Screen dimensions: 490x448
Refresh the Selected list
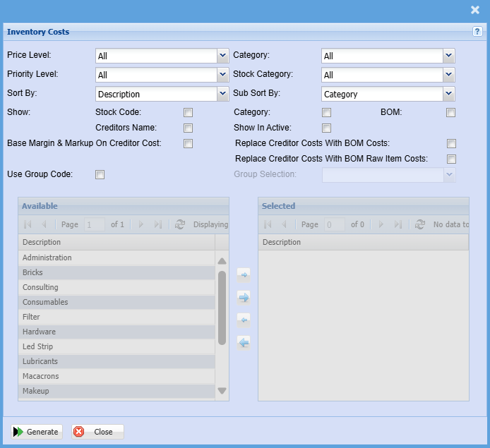pyautogui.click(x=420, y=224)
